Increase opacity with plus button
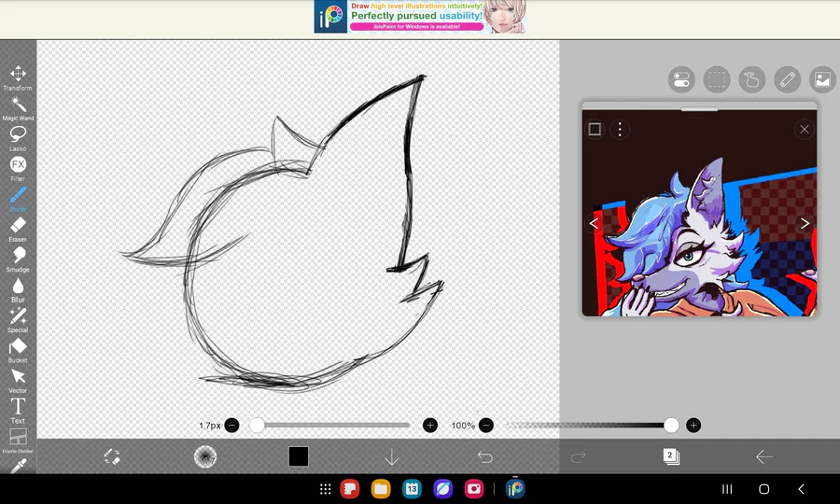 tap(693, 426)
